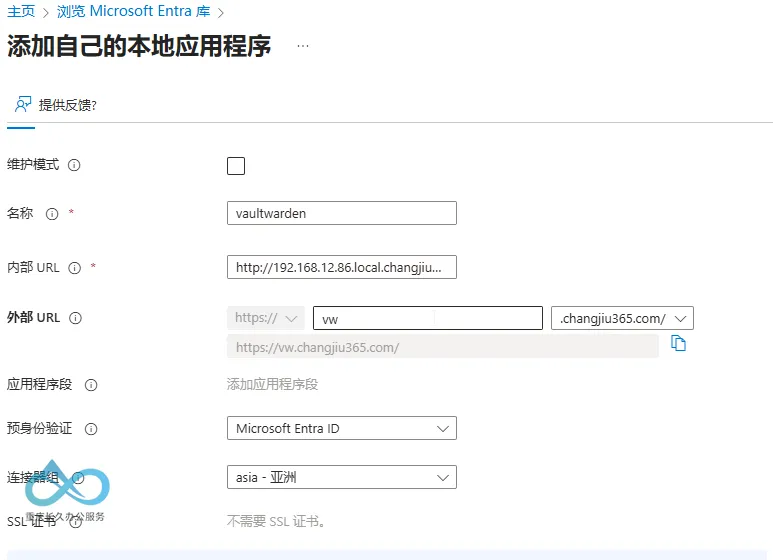Image resolution: width=773 pixels, height=560 pixels.
Task: Show info tooltip for 内部 URL
Action: click(x=74, y=268)
